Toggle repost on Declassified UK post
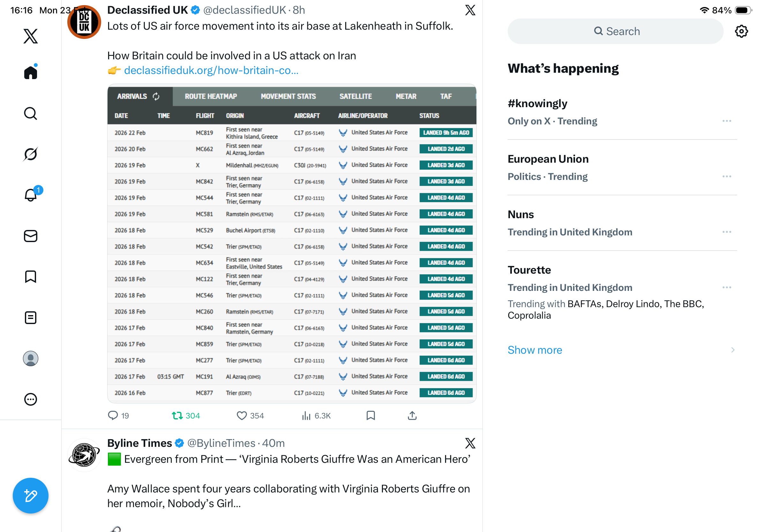 point(177,416)
